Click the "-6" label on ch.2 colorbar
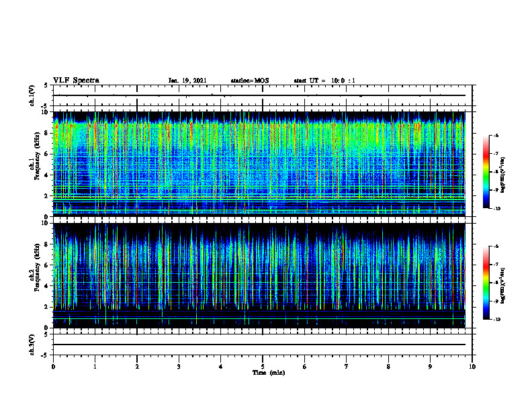532x411 pixels. point(496,246)
